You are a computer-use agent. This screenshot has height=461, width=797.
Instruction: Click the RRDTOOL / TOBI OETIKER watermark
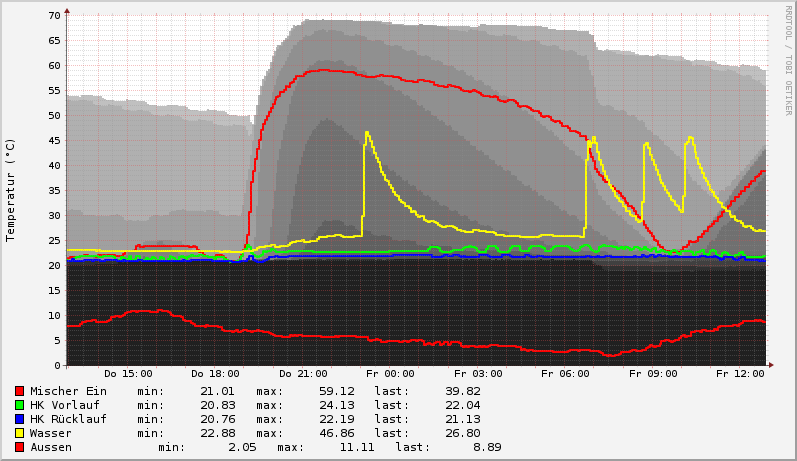[x=788, y=60]
